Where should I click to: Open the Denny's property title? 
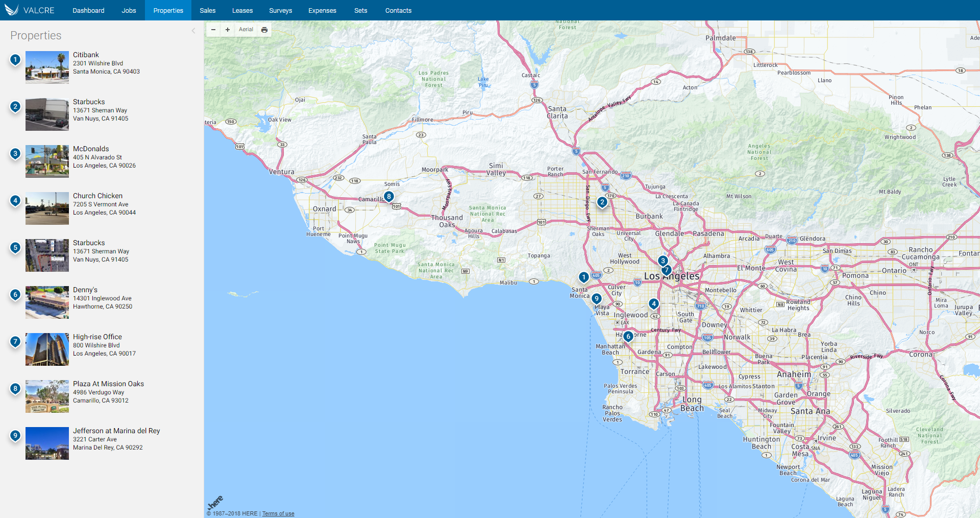[x=85, y=290]
